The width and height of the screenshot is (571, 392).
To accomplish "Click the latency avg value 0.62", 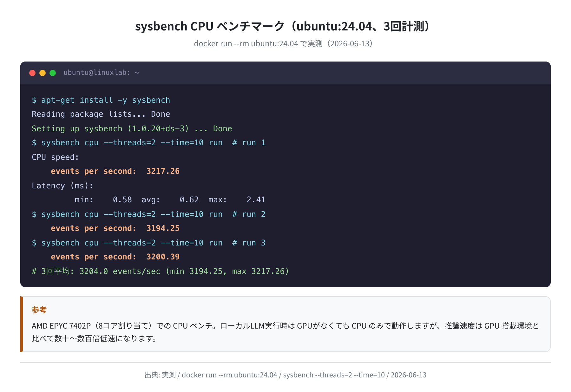I will (189, 200).
